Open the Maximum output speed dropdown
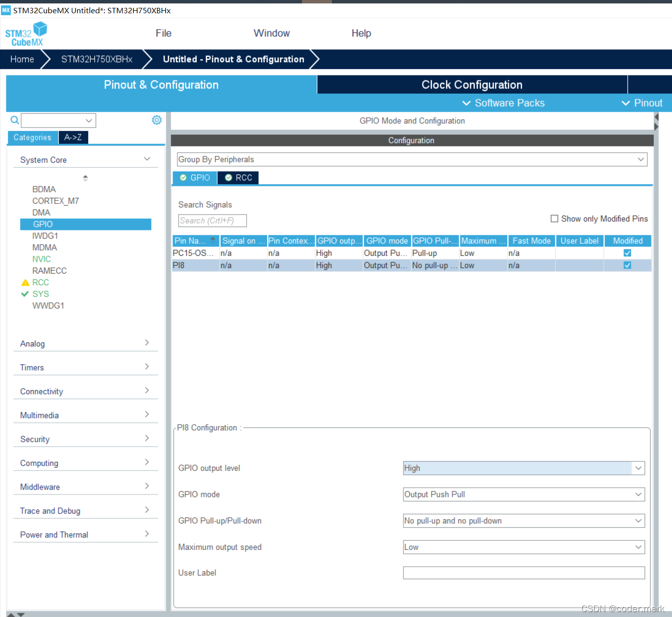The image size is (672, 617). point(524,547)
